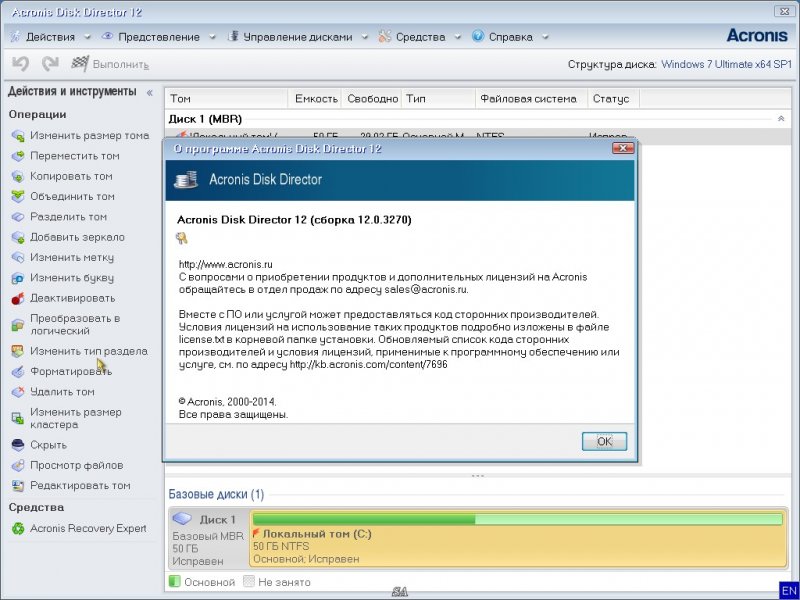Click the green usage bar of volume C:

[x=518, y=519]
